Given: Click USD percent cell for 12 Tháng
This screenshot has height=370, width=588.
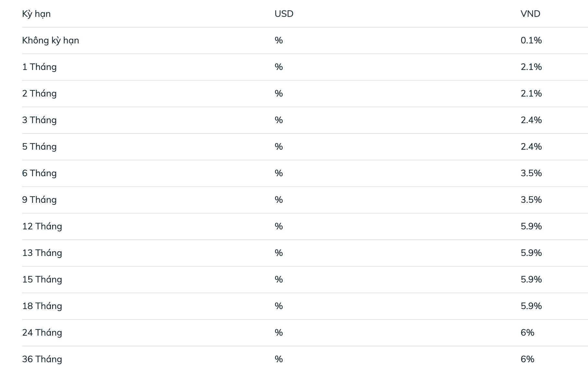Looking at the screenshot, I should 279,226.
